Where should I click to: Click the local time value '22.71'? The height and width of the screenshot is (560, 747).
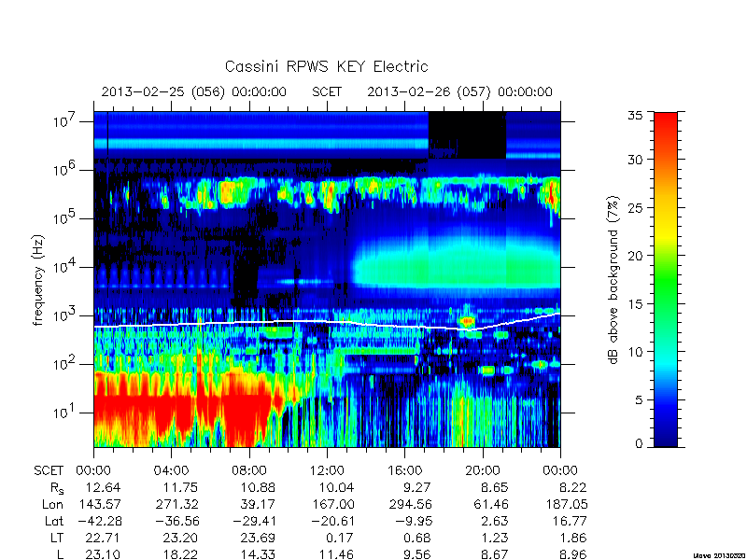pos(103,539)
